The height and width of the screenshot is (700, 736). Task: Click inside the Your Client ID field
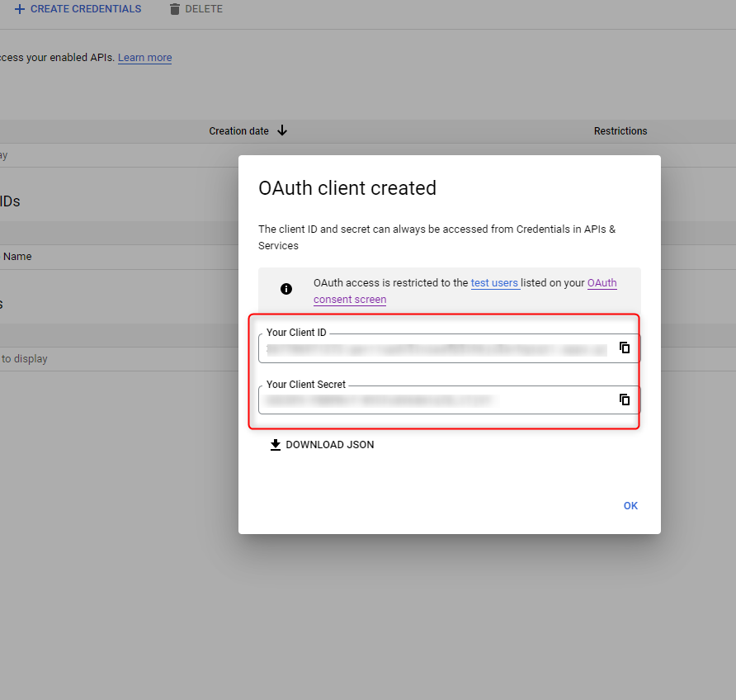coord(436,349)
